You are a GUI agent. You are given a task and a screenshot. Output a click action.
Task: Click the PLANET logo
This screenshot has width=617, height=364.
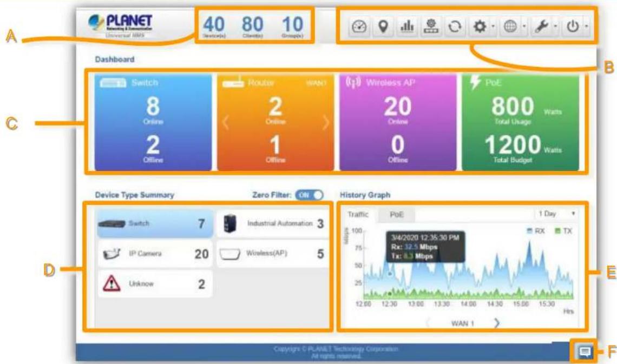(120, 25)
